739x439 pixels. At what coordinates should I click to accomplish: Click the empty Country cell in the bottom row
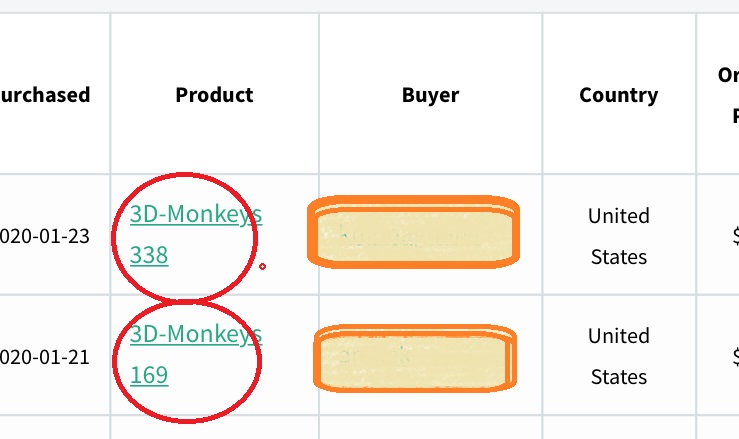pyautogui.click(x=618, y=428)
